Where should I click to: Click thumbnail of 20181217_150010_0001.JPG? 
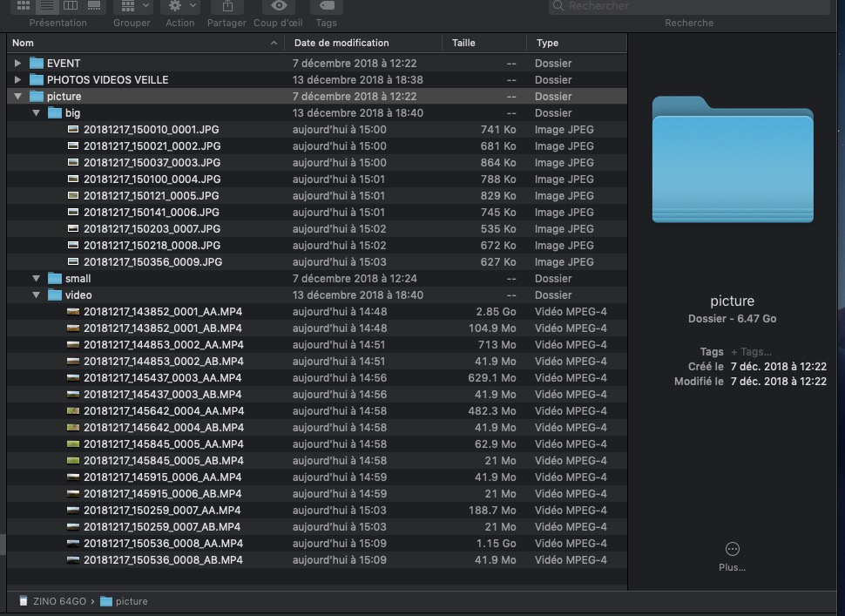tap(73, 129)
